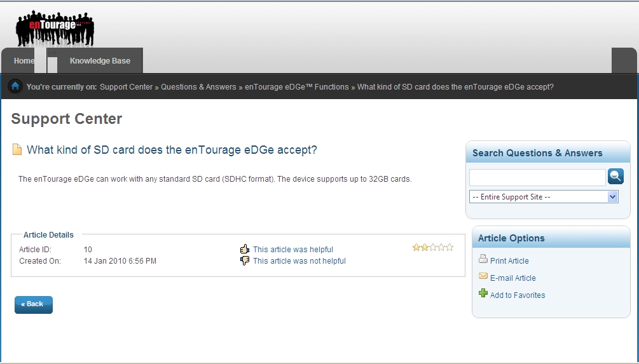
Task: Click the 'Article Options' panel heading
Action: point(511,238)
